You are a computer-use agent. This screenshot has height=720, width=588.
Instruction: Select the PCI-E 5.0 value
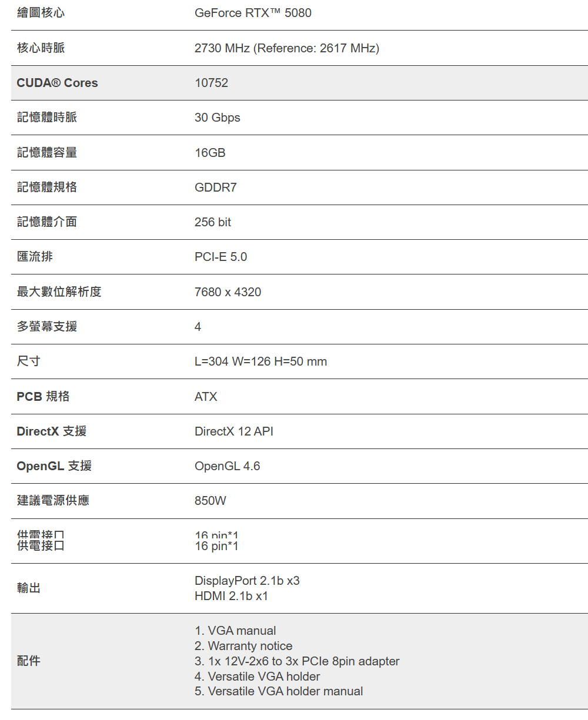[221, 257]
